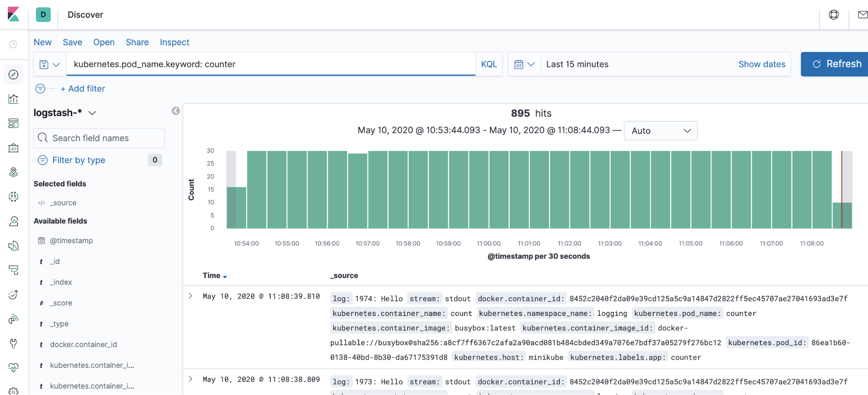868x395 pixels.
Task: Change the logstash-* index pattern
Action: (64, 113)
